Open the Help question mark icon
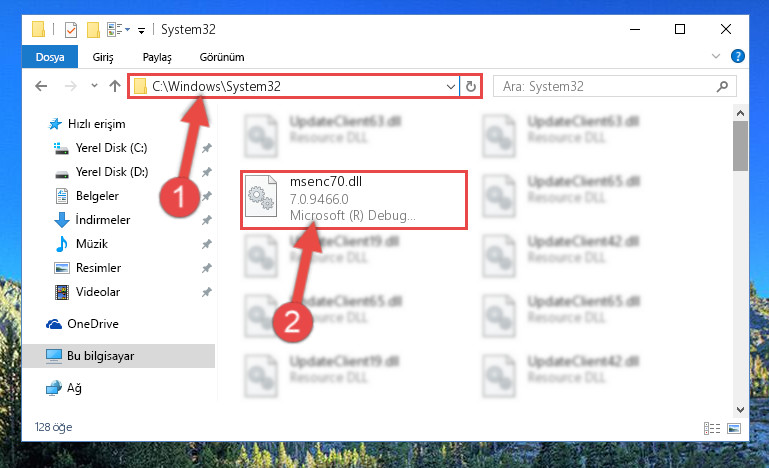Screen dimensions: 769x468 pos(737,56)
